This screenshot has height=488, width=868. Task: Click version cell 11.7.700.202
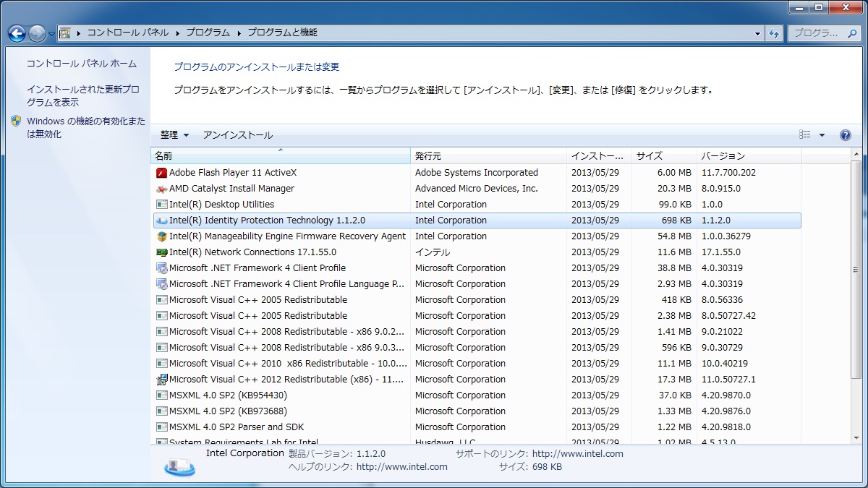tap(728, 173)
